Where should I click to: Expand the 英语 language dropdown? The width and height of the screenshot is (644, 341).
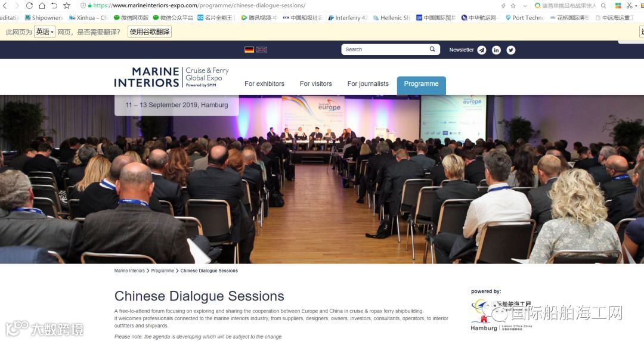pyautogui.click(x=45, y=32)
